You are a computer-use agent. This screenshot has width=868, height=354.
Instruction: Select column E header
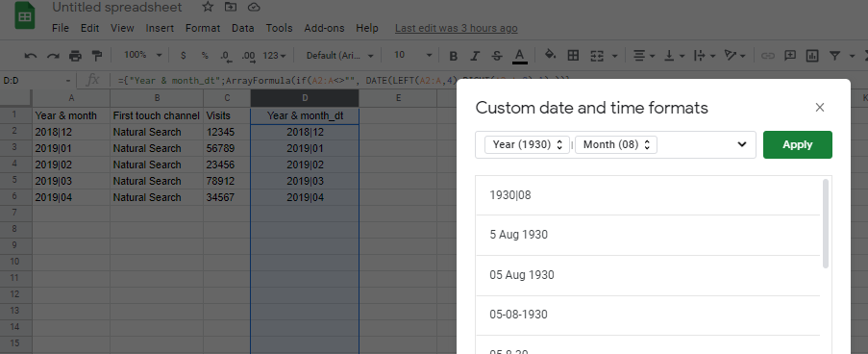(398, 98)
